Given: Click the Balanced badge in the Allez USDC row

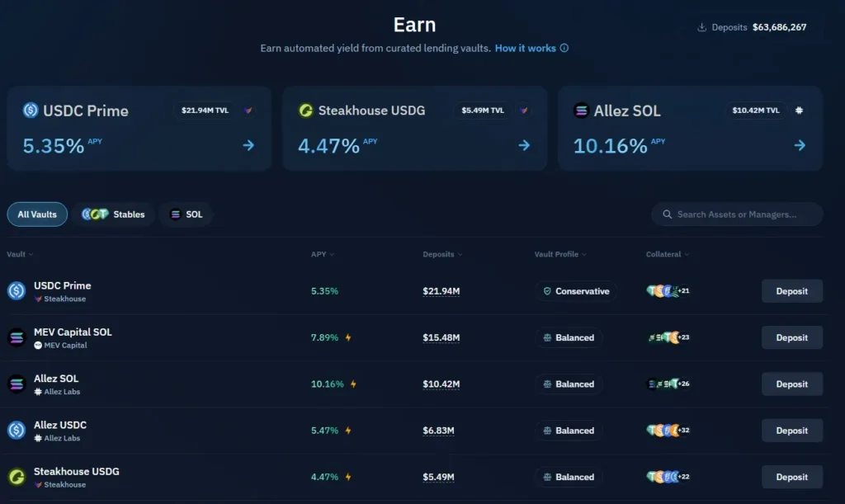Looking at the screenshot, I should coord(569,431).
